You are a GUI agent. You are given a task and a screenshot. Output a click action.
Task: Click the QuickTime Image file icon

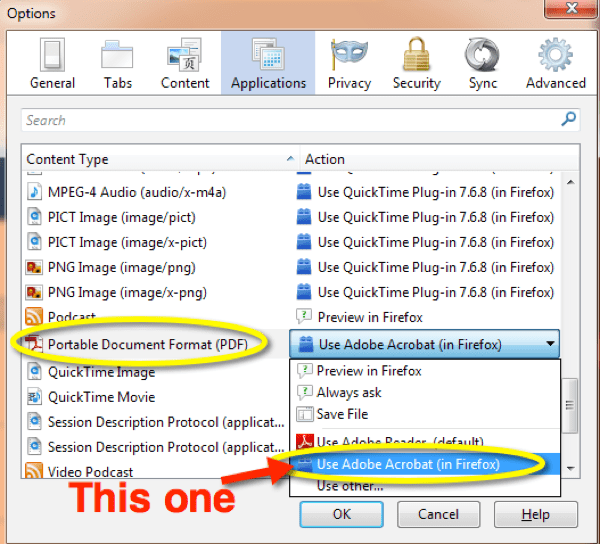click(34, 371)
